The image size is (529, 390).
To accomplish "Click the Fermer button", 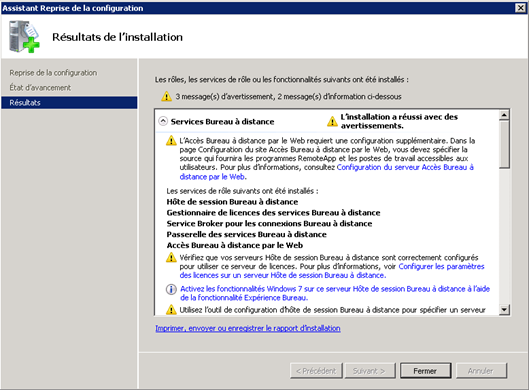I will pos(425,371).
